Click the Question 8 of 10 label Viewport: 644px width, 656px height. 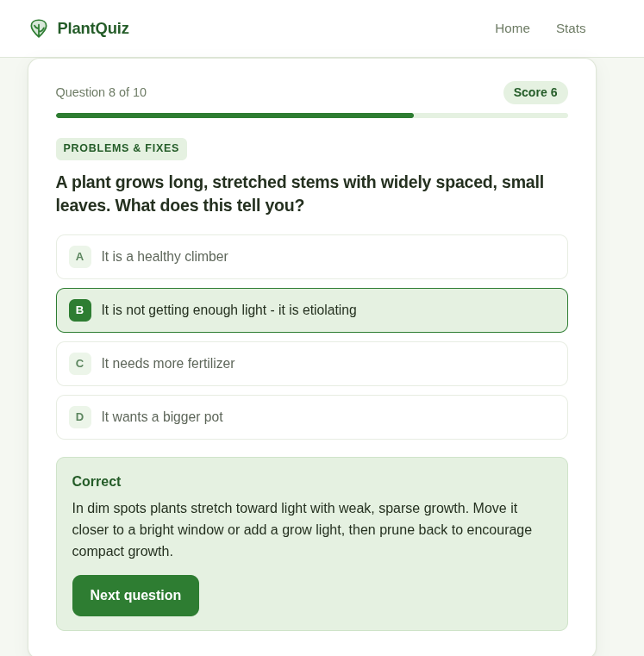tap(101, 92)
